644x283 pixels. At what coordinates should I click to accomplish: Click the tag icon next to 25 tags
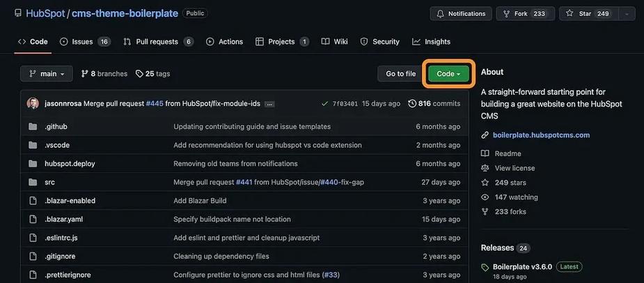point(139,74)
